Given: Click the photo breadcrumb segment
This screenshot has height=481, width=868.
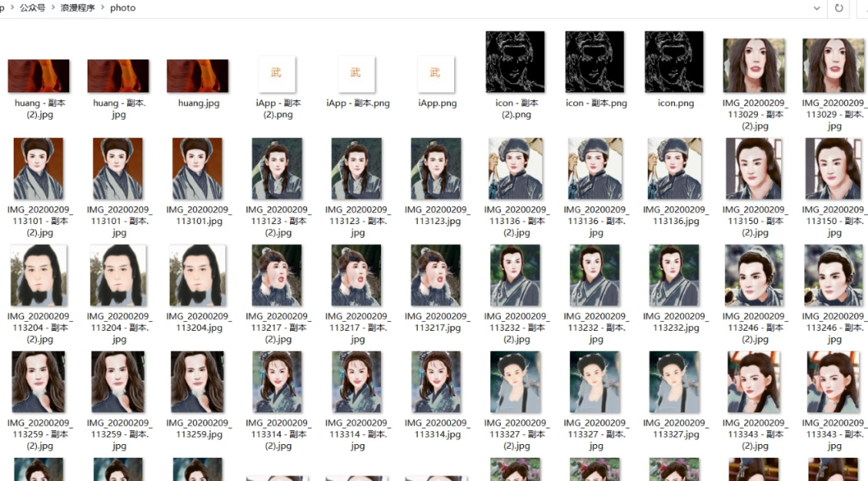Looking at the screenshot, I should pos(123,8).
